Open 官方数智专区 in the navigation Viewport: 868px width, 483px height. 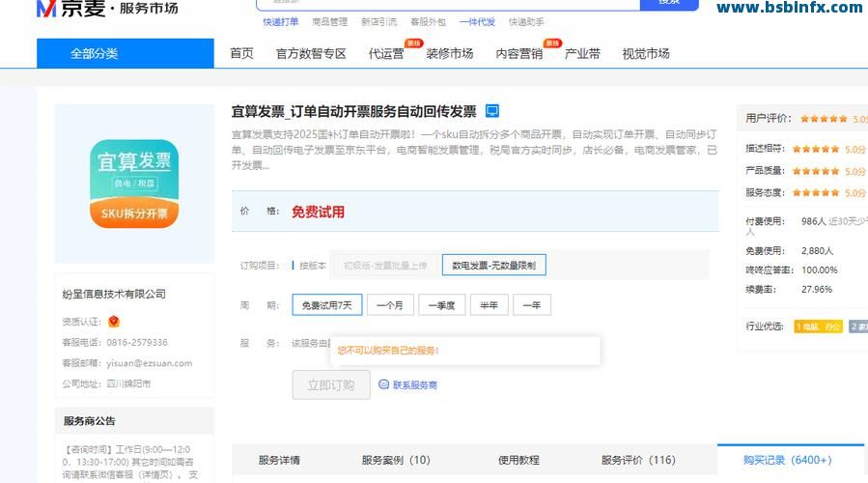point(311,54)
